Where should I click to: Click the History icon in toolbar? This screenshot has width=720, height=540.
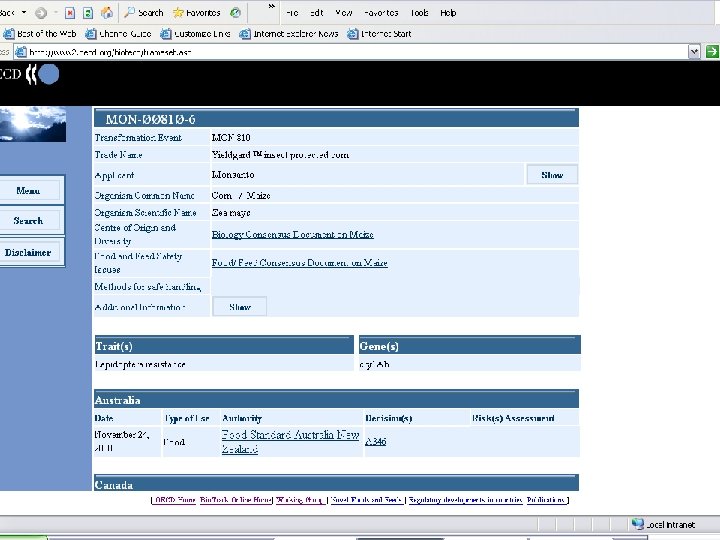235,13
